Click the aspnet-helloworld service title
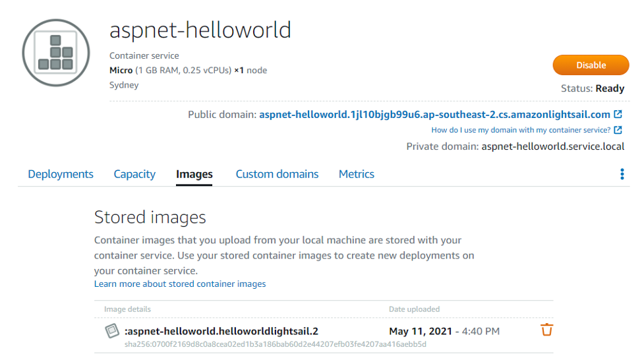Screen dimensions: 644x364 coord(200,30)
